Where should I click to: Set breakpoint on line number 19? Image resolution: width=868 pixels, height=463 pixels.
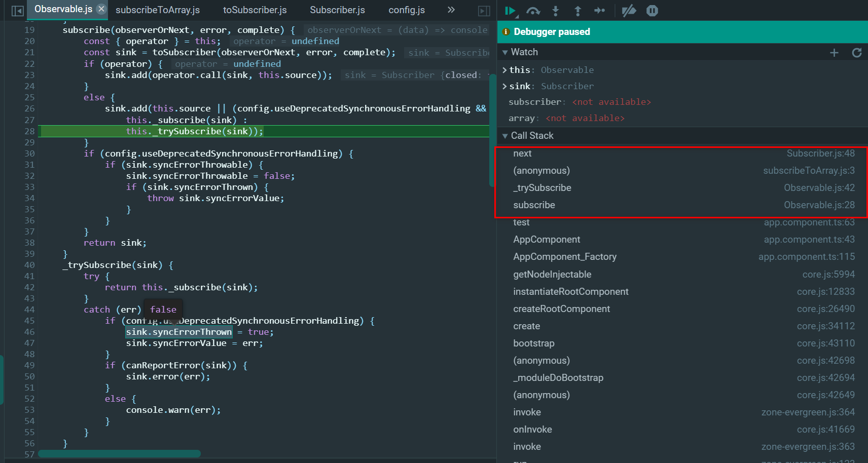[29, 30]
